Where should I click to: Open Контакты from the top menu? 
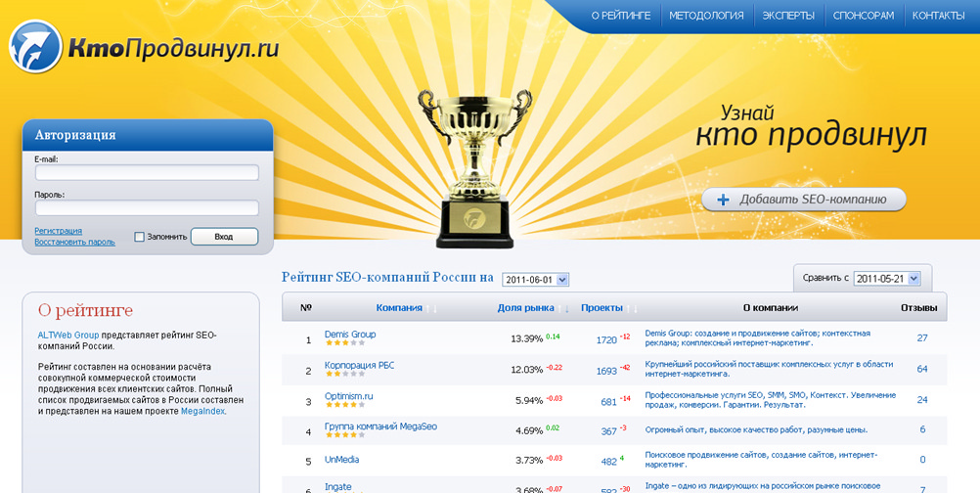938,16
